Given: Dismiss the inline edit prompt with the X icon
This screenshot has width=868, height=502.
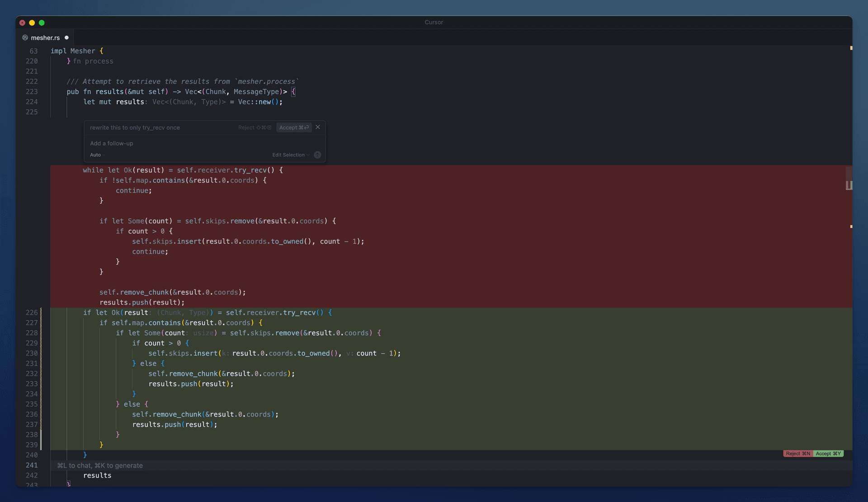Looking at the screenshot, I should [318, 127].
